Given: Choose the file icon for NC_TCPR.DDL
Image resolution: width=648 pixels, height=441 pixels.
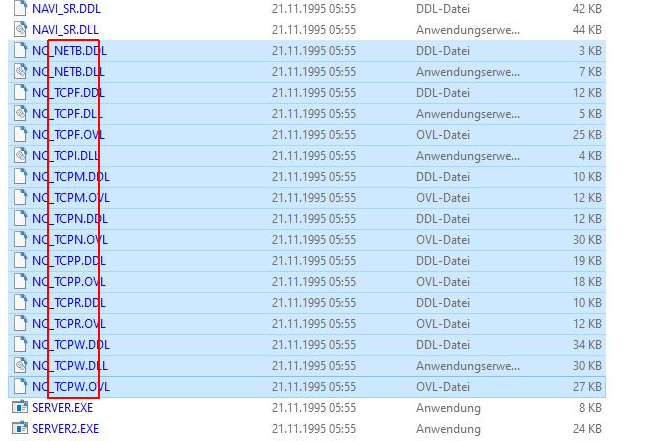Looking at the screenshot, I should click(x=20, y=303).
